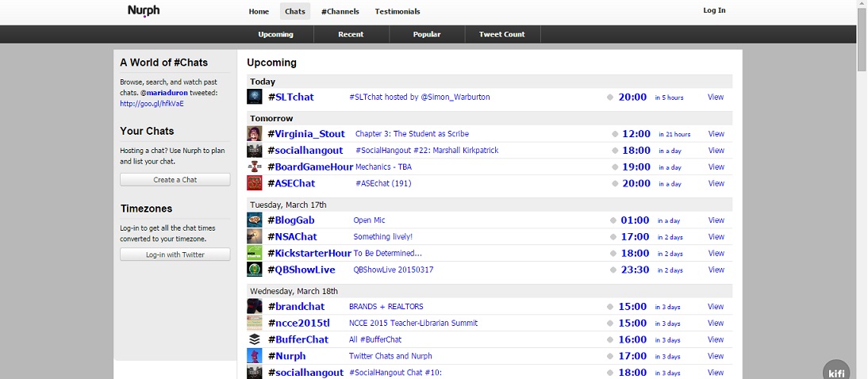Click 'Chapter 3: The Student as Scribe' title
Screen dimensions: 868x379
[x=412, y=133]
